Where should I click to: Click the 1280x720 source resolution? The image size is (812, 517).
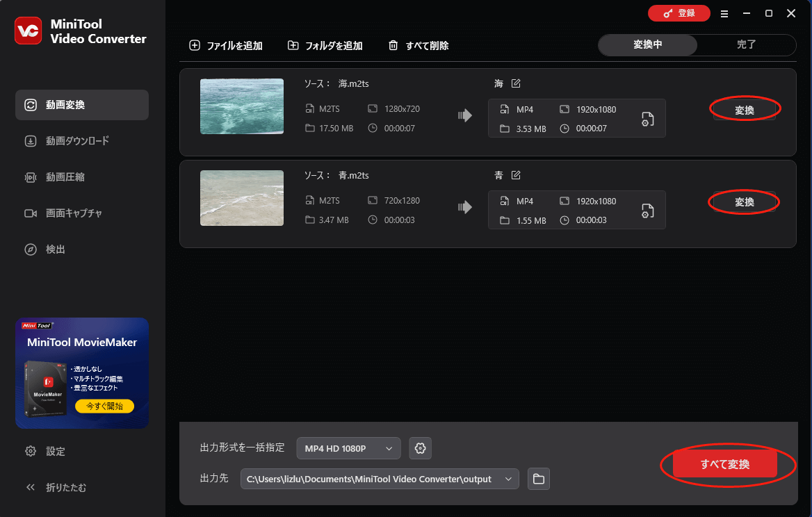[x=402, y=108]
